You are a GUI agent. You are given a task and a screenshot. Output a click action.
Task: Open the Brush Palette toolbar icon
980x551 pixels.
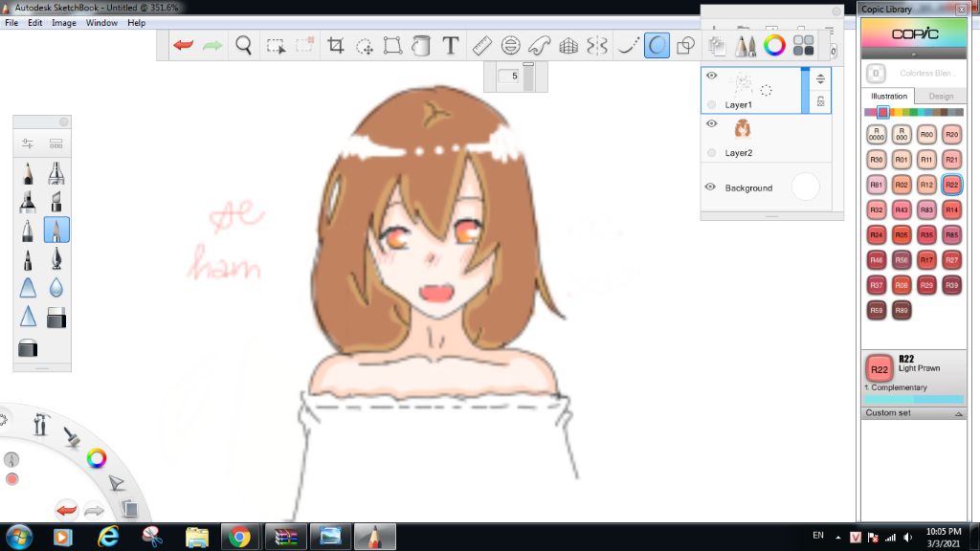pyautogui.click(x=745, y=45)
